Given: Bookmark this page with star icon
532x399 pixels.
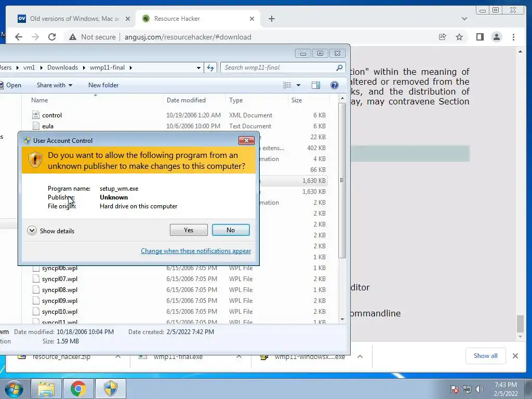Looking at the screenshot, I should (x=459, y=37).
